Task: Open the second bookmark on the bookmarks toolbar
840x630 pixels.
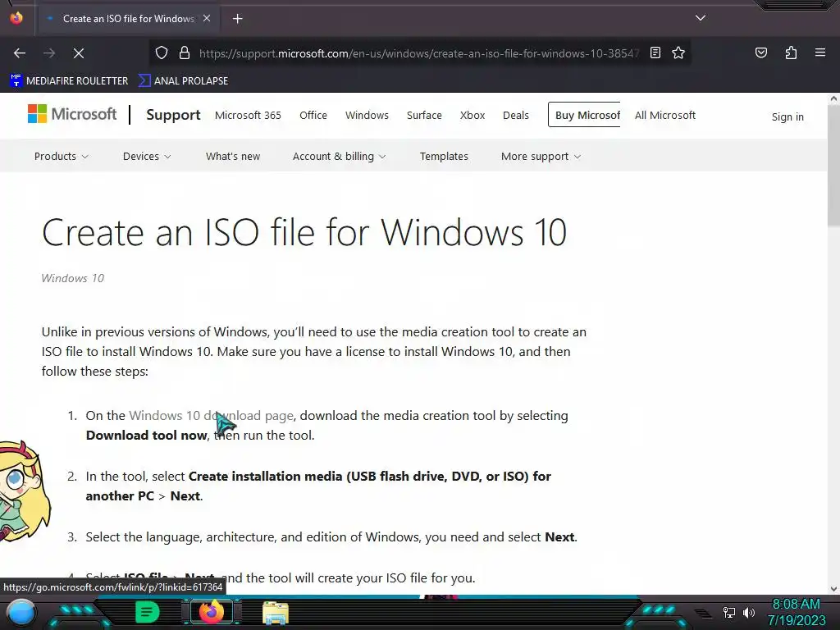Action: [x=183, y=81]
